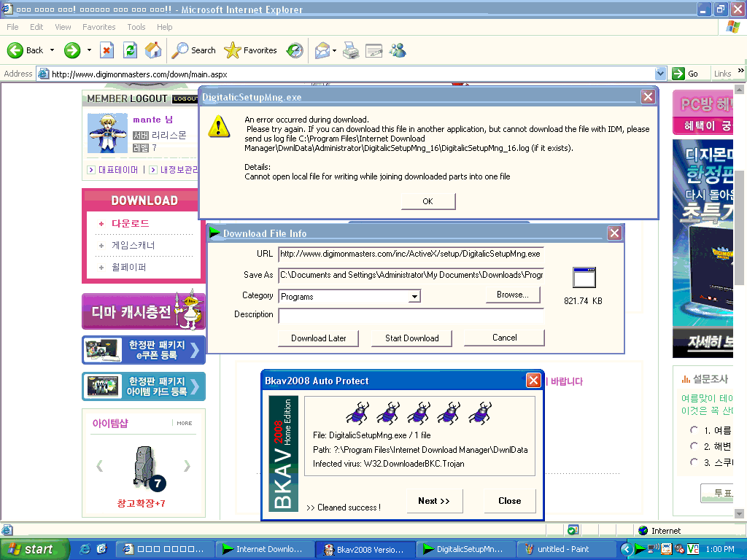Open the History clock icon
Screen dimensions: 747x560
295,50
